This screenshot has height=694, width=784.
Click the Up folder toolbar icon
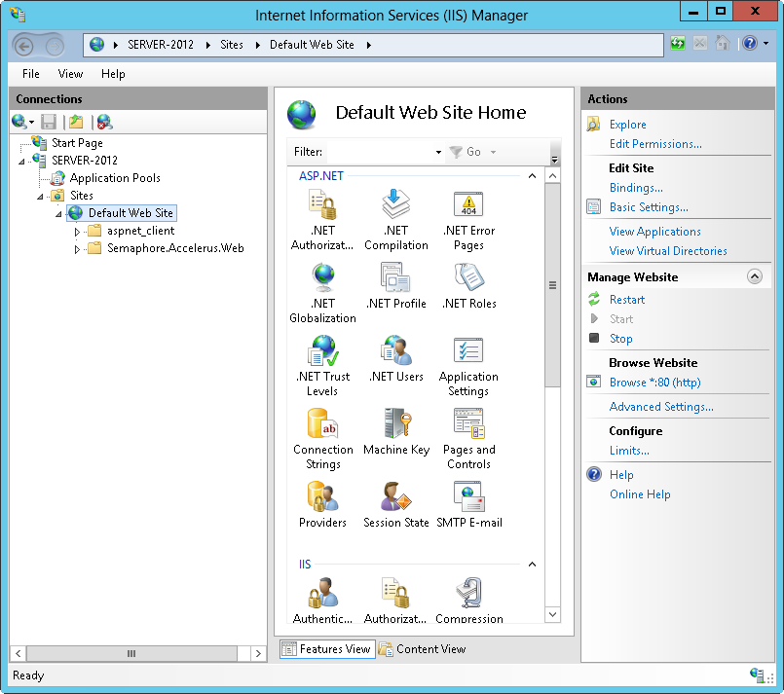click(76, 122)
